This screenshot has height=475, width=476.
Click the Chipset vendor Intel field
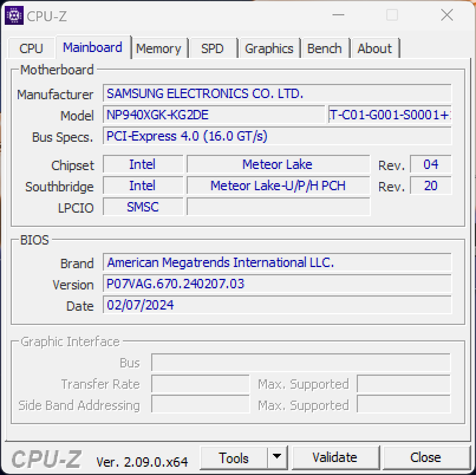point(143,165)
